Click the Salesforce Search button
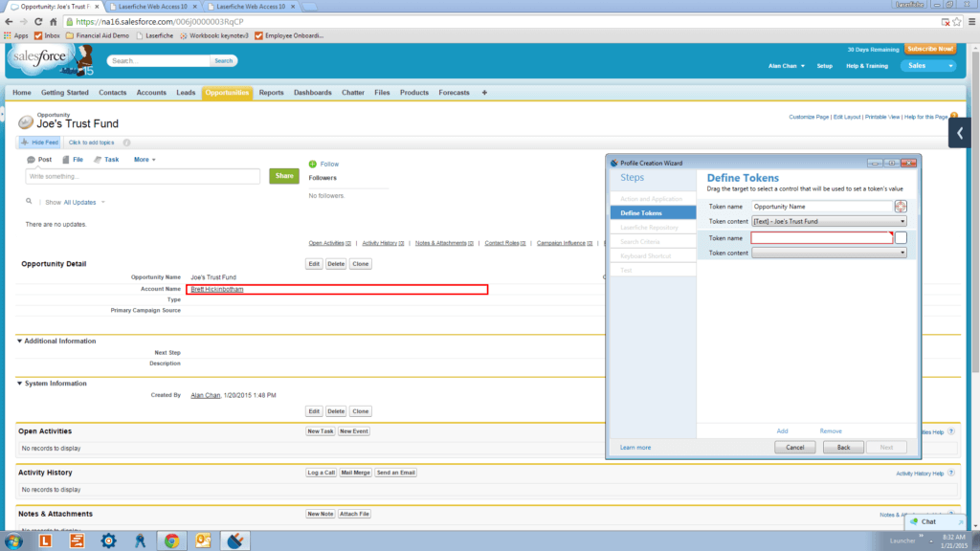Image resolution: width=980 pixels, height=551 pixels. 223,60
